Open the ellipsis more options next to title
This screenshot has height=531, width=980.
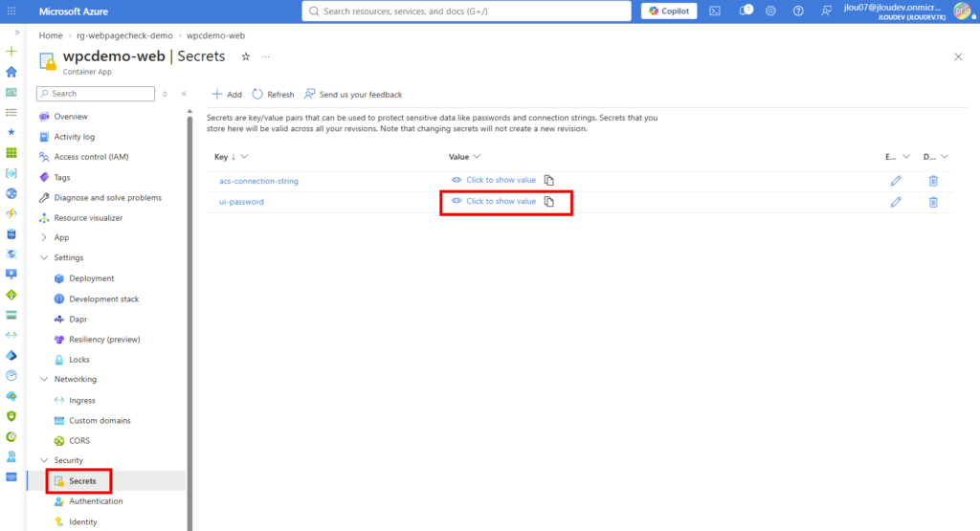coord(266,56)
